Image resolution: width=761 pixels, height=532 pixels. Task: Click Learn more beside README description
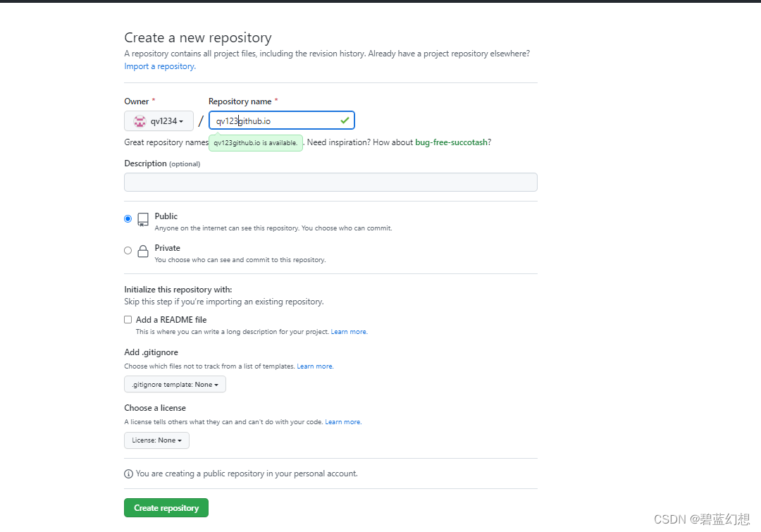(348, 331)
